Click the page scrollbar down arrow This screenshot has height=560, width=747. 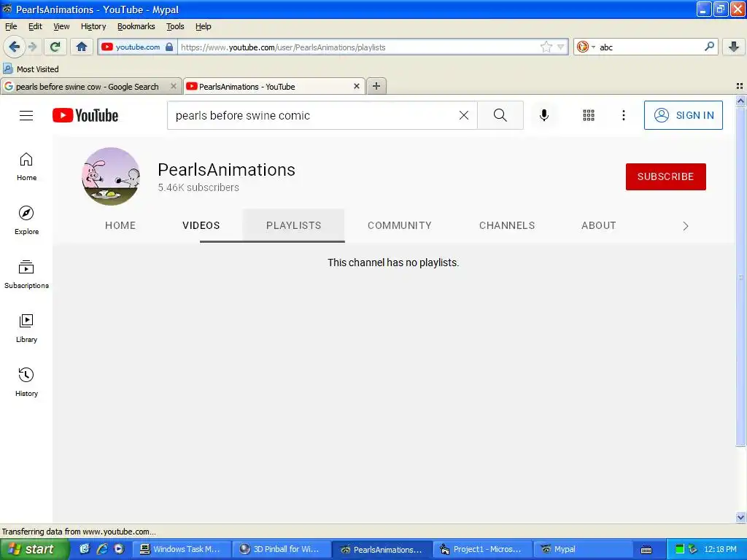[x=740, y=517]
